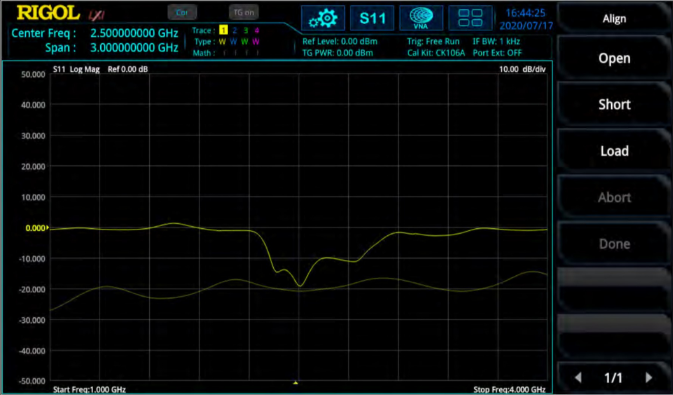Tap the S11 measurement icon

372,18
